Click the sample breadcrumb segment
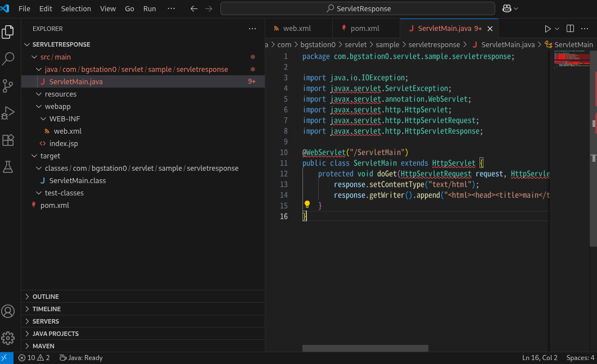This screenshot has width=597, height=364. pos(387,44)
